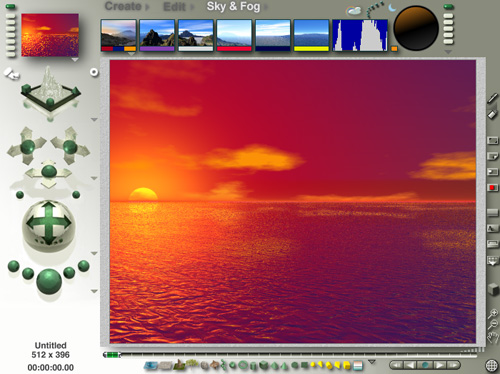Click the Zoom In magnifier tool
The image size is (500, 374).
[493, 313]
